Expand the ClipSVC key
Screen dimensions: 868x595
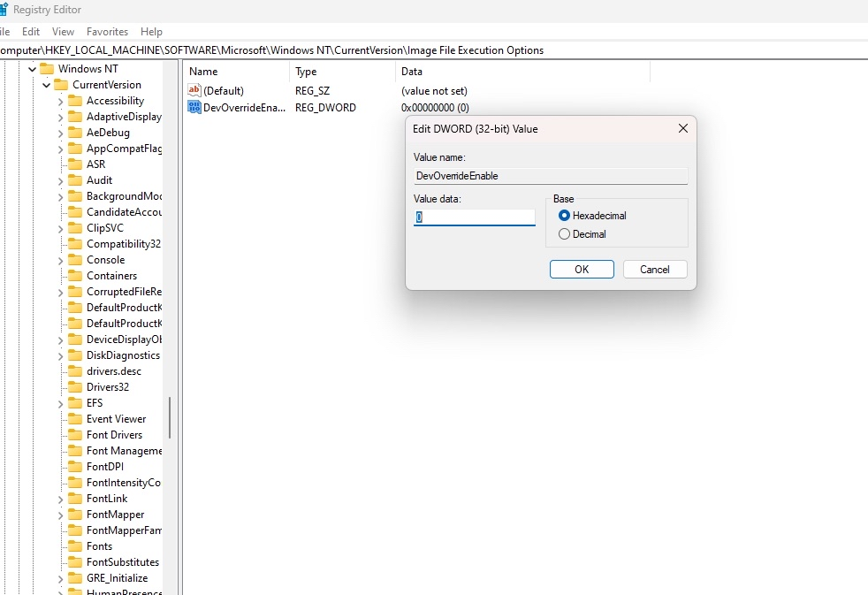click(60, 229)
